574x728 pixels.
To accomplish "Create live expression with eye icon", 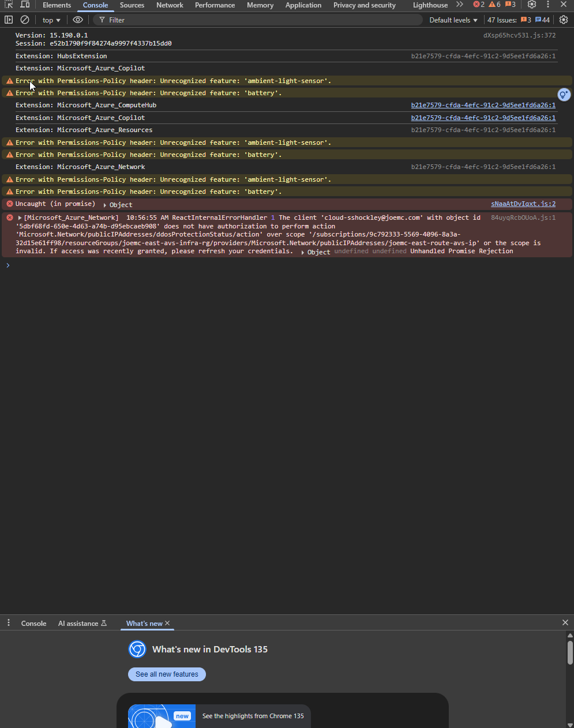I will click(x=78, y=20).
